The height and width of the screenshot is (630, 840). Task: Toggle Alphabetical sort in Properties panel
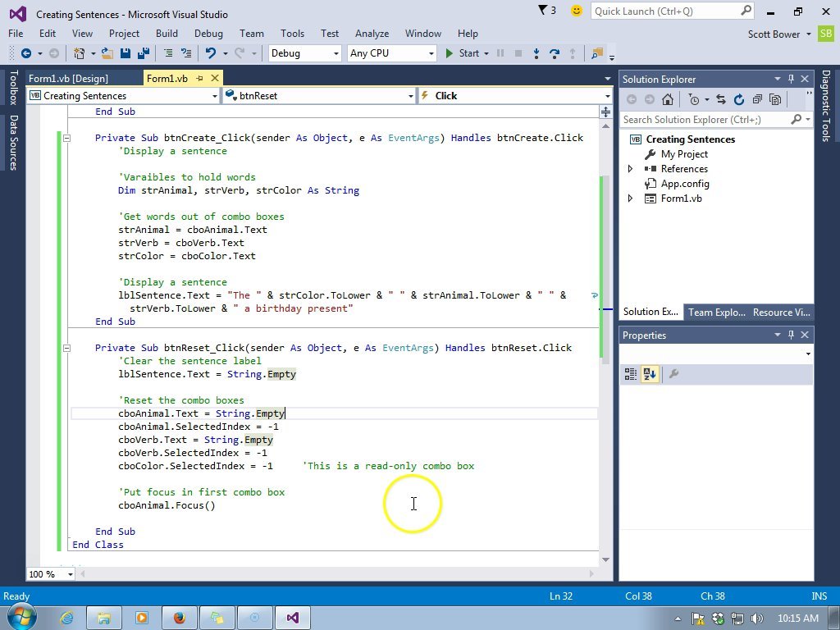(x=650, y=374)
